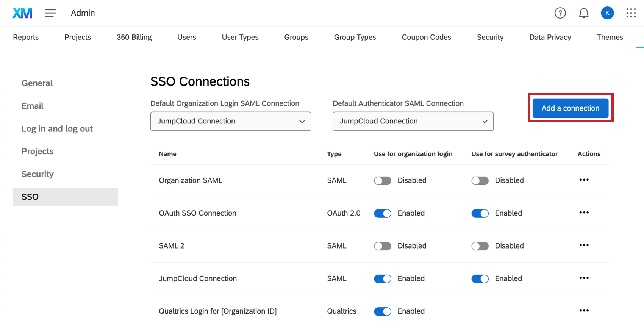Toggle survey authenticator for JumpCloud Connection row
The image size is (644, 322).
[x=480, y=279]
